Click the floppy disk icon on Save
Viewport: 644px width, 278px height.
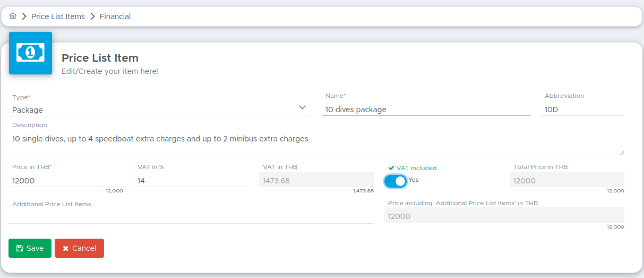pyautogui.click(x=20, y=248)
